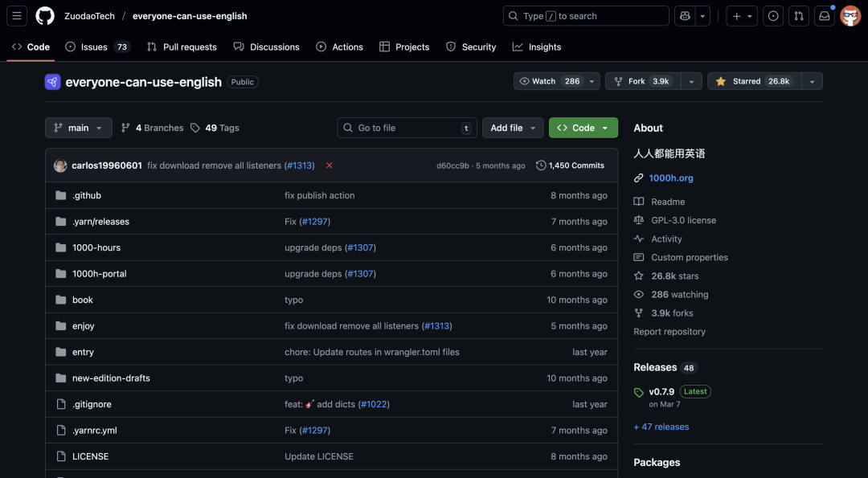
Task: Open the notifications inbox icon
Action: 825,16
